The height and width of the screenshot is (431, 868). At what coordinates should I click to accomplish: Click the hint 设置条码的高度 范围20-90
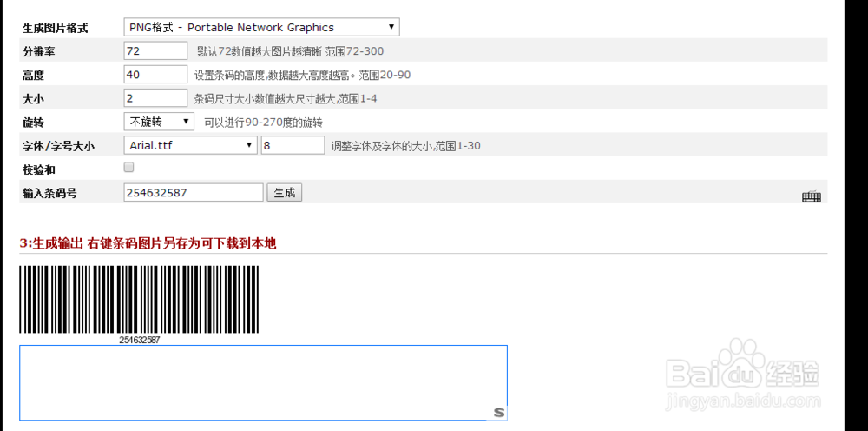tap(302, 75)
